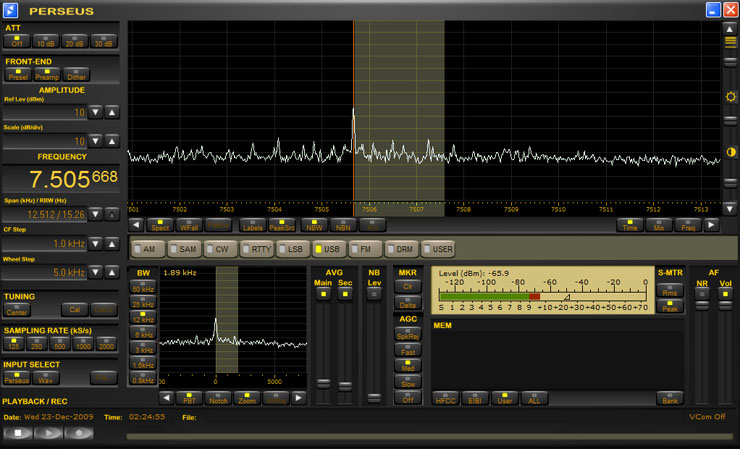This screenshot has height=449, width=740.
Task: Turn AGC Off
Action: 408,398
